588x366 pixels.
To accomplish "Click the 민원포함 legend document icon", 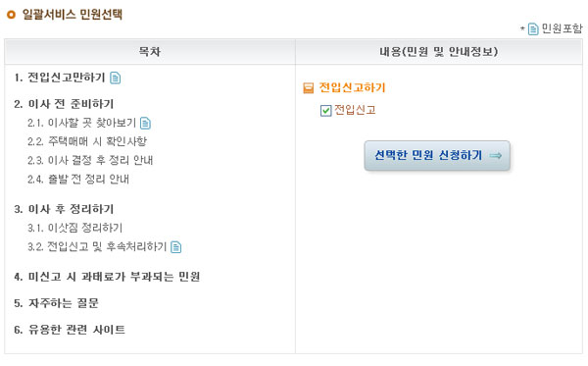I will tap(533, 28).
